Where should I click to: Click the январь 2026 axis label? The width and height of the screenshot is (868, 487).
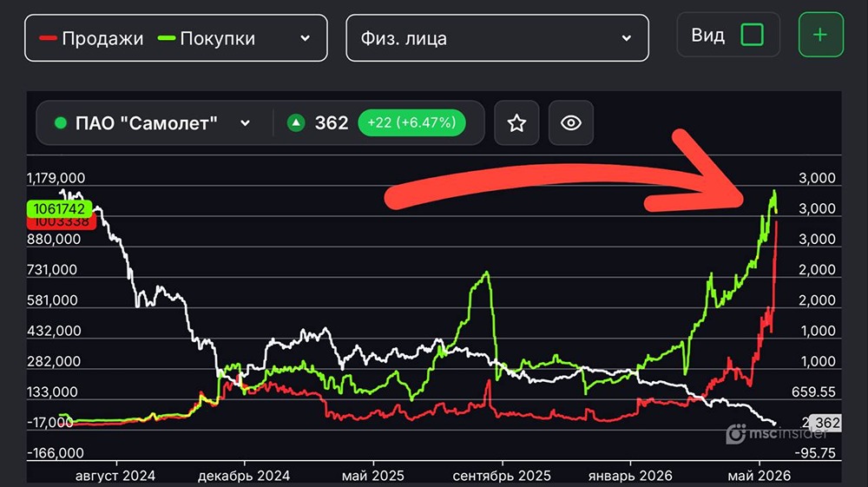click(630, 476)
